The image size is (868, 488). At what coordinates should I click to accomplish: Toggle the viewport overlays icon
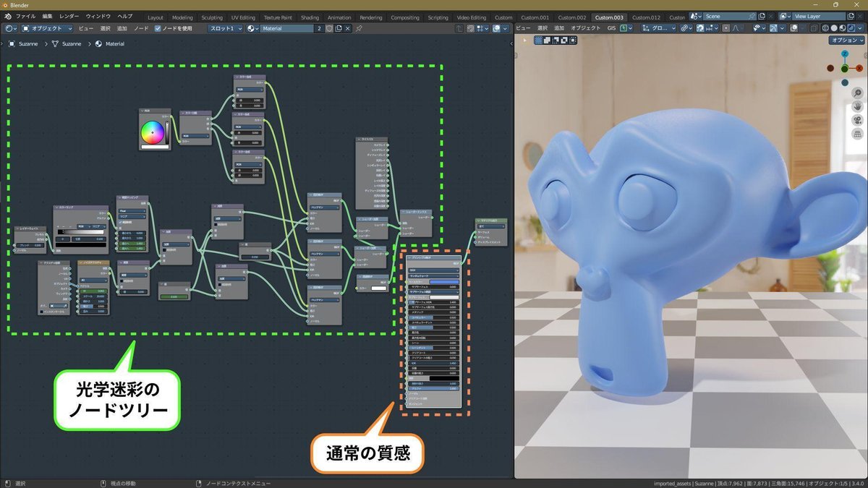(x=794, y=28)
